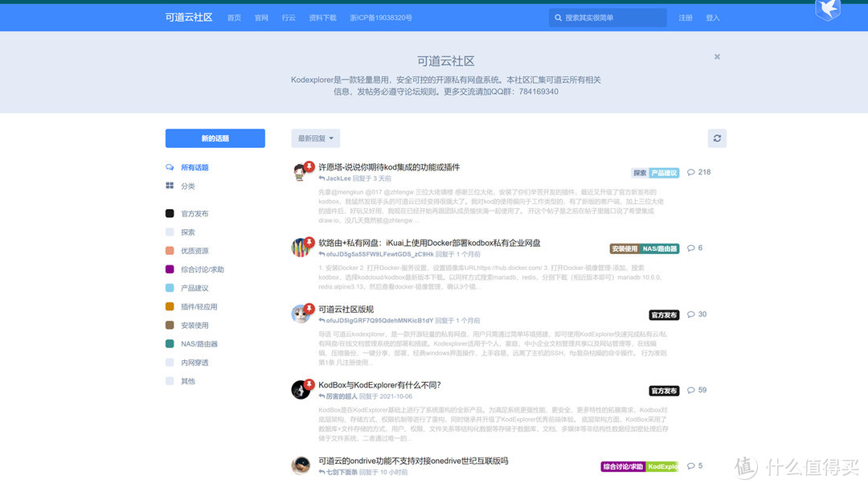Viewport: 868px width, 488px height.
Task: Click inside the 搜索其实很简单 search field
Action: point(611,17)
